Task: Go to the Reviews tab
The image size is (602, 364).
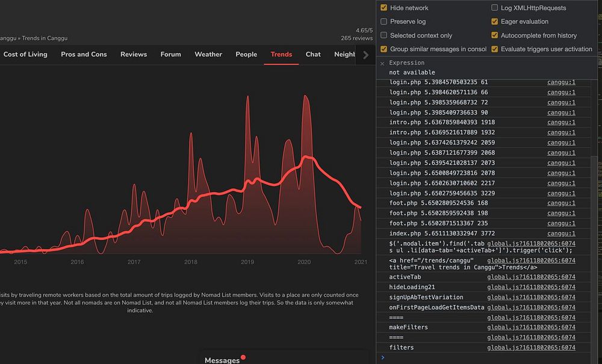Action: click(134, 54)
